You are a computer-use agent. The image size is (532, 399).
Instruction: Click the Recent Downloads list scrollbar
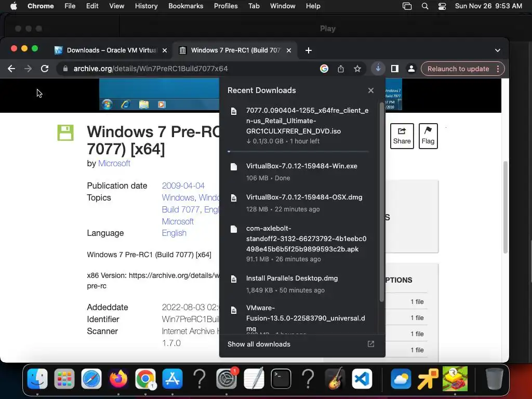pyautogui.click(x=382, y=202)
